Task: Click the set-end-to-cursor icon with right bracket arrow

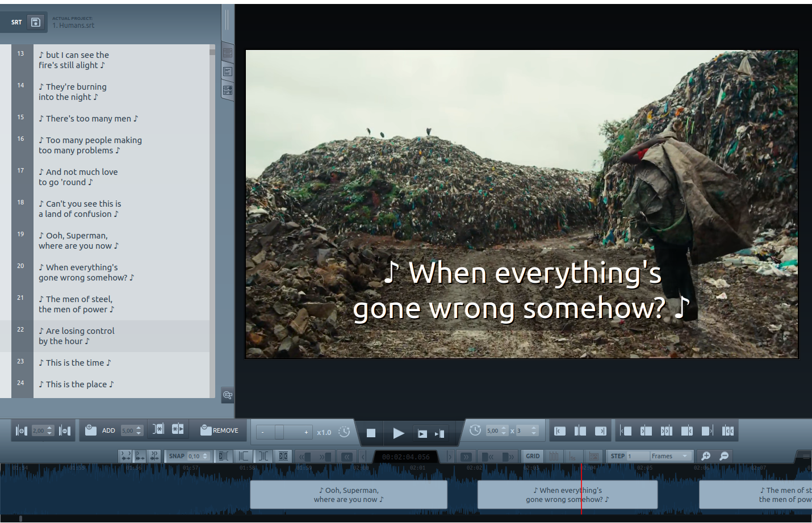Action: click(601, 431)
